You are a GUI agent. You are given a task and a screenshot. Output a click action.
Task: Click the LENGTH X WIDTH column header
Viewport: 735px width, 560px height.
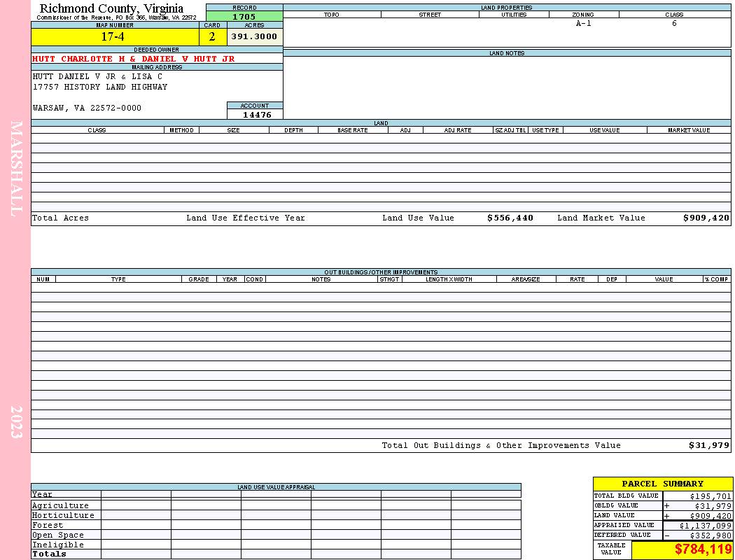click(x=449, y=279)
